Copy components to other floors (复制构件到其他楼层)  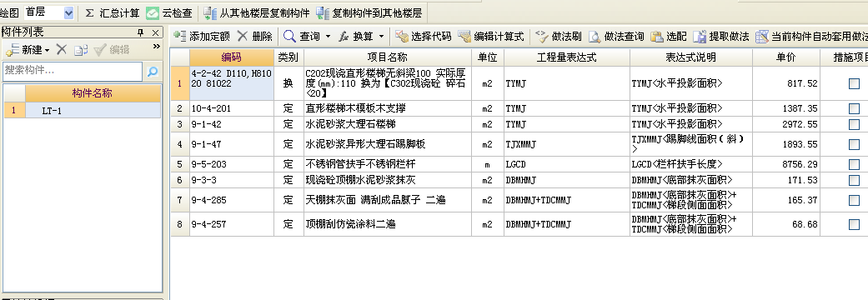click(x=369, y=12)
